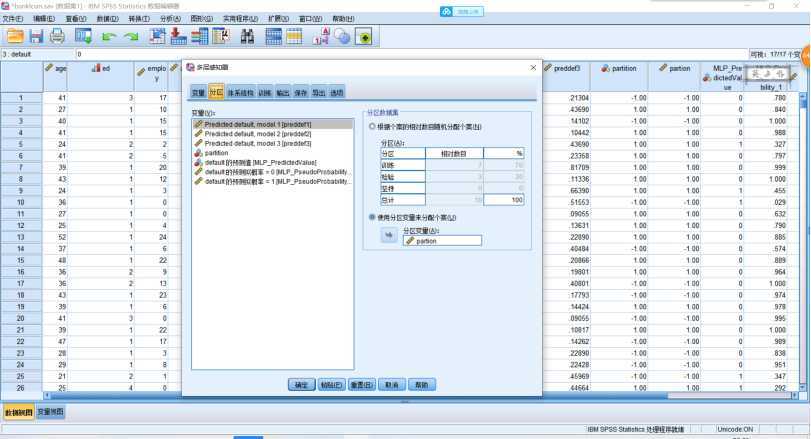Open the 分析(A) menu
The height and width of the screenshot is (439, 811).
[170, 19]
